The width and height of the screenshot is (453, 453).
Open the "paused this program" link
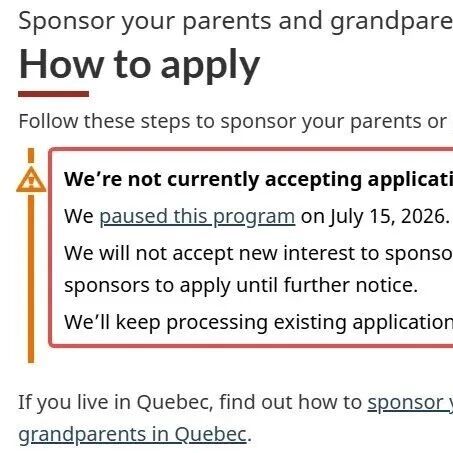(197, 217)
